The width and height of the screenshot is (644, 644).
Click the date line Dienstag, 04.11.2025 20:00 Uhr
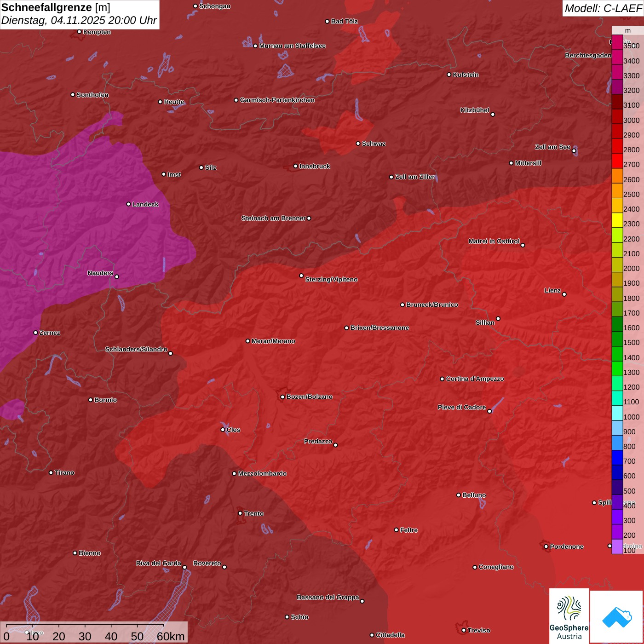pyautogui.click(x=79, y=21)
